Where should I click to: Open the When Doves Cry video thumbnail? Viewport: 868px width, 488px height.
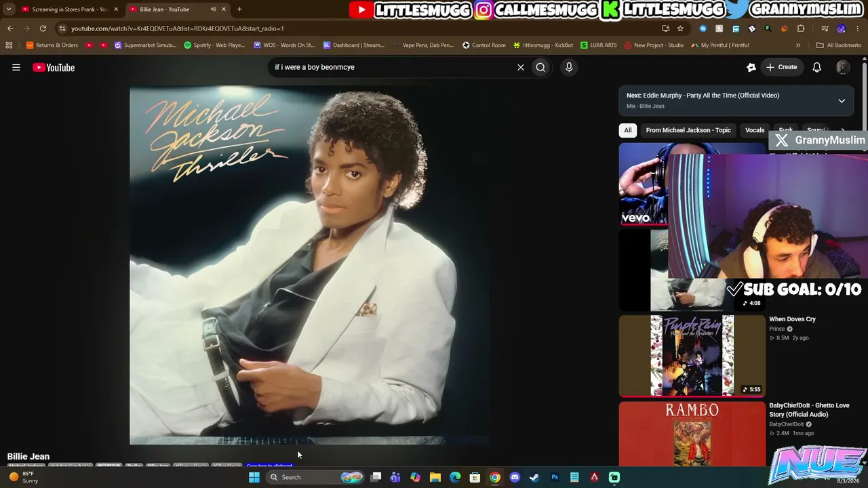tap(692, 355)
